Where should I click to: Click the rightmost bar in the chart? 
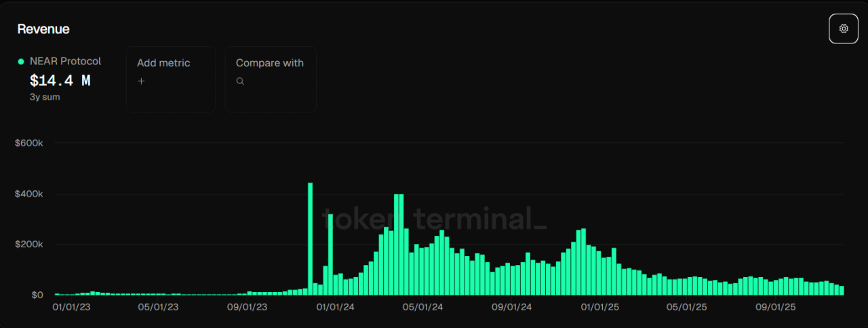pyautogui.click(x=842, y=290)
